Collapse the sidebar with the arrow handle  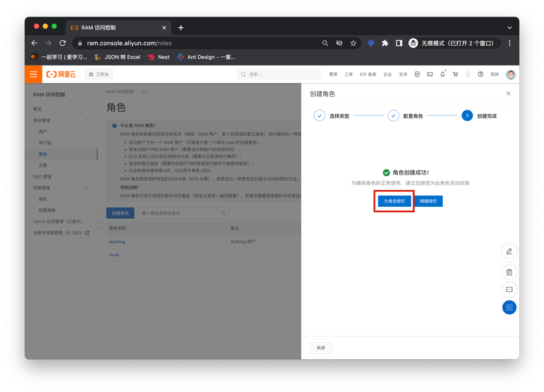101,222
